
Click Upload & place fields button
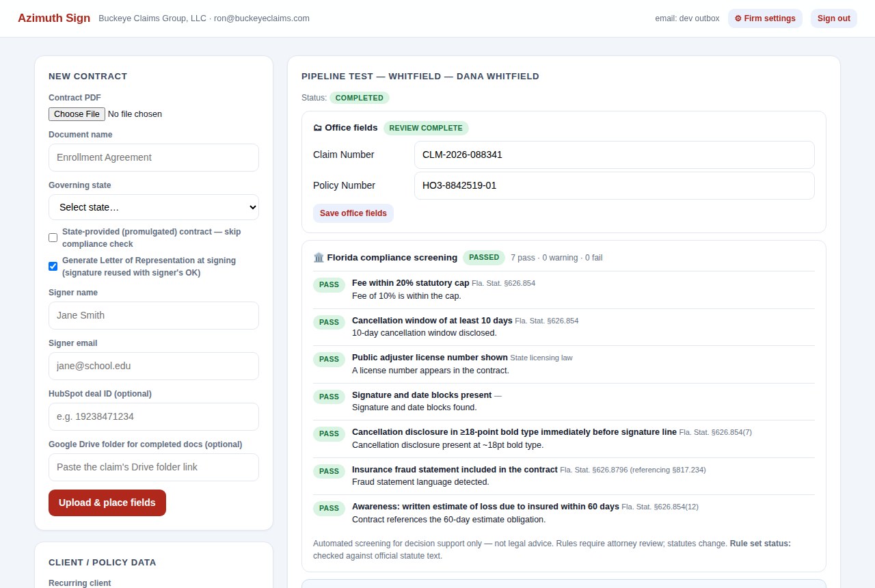click(107, 503)
